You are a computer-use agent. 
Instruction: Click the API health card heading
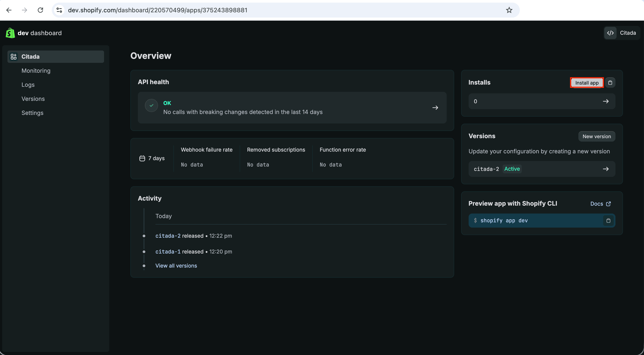coord(153,82)
